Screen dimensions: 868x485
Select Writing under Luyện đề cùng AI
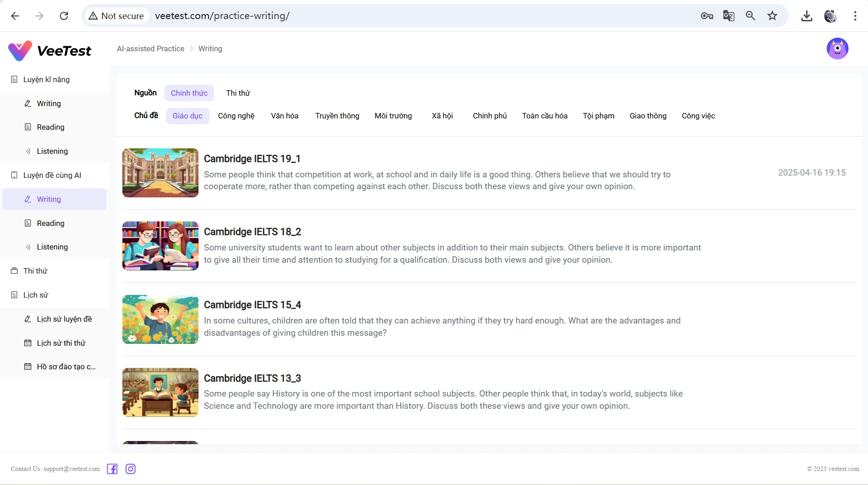coord(54,199)
